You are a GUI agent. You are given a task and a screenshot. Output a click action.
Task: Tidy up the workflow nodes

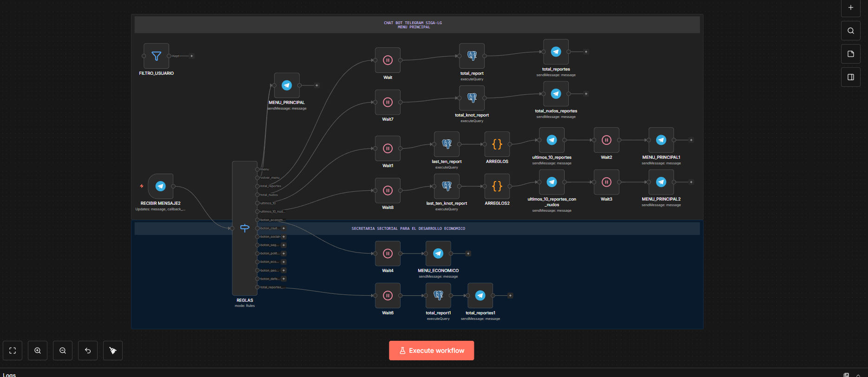tap(113, 351)
